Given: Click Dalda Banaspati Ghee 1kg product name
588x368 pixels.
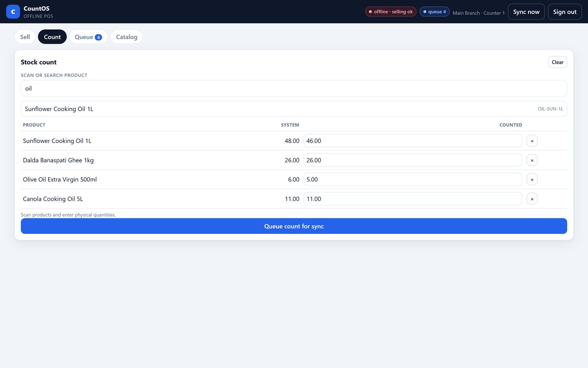Looking at the screenshot, I should [x=58, y=160].
